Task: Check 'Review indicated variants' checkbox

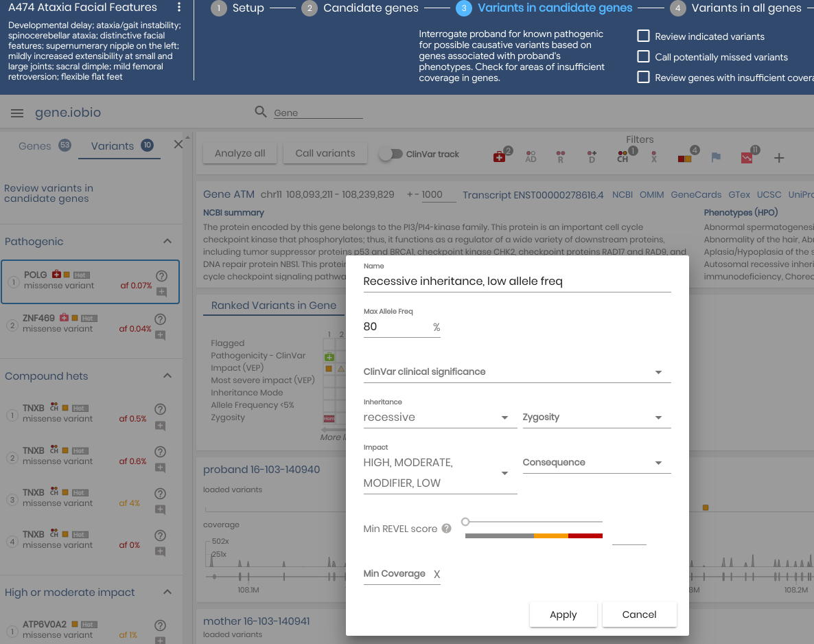Action: coord(643,36)
